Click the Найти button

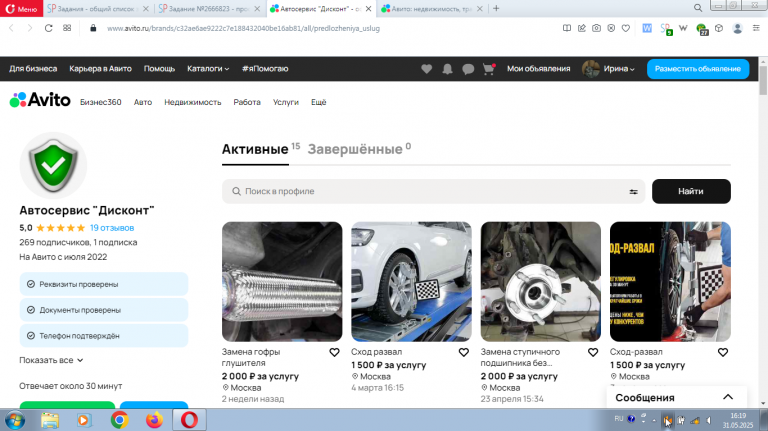[x=691, y=192]
